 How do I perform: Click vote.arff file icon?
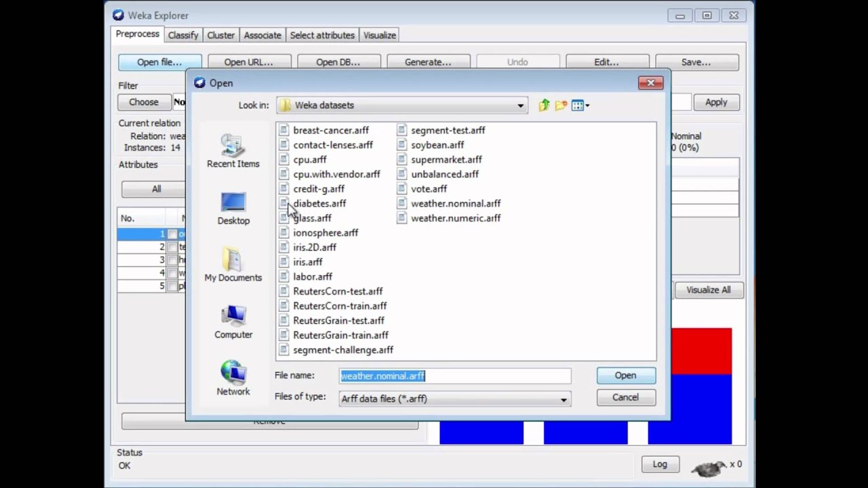(x=402, y=188)
